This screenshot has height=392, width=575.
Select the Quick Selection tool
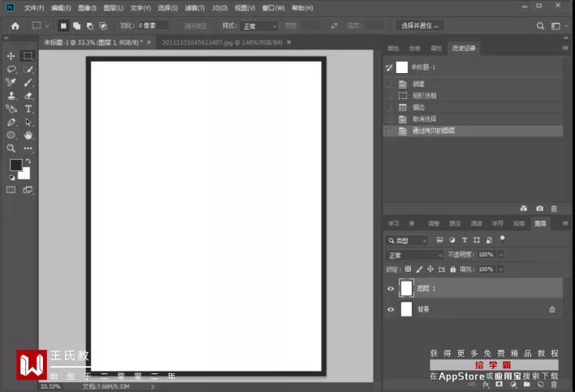coord(28,69)
